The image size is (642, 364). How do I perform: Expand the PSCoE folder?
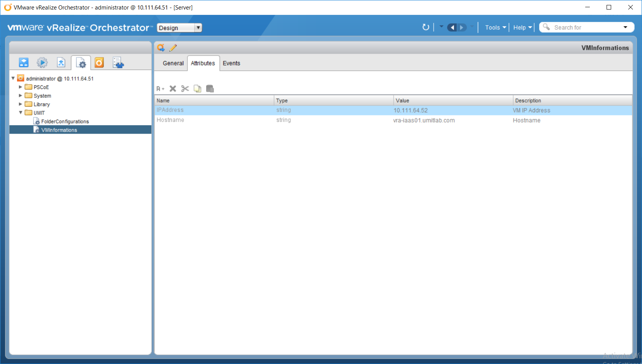tap(21, 87)
